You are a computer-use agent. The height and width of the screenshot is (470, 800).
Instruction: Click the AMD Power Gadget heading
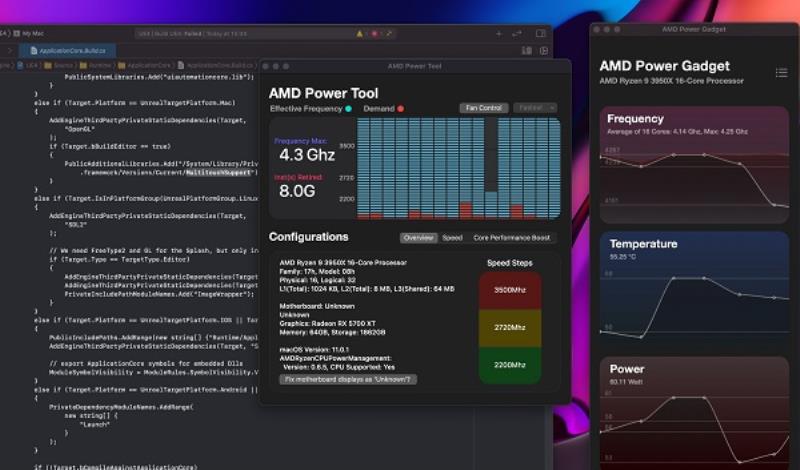664,66
